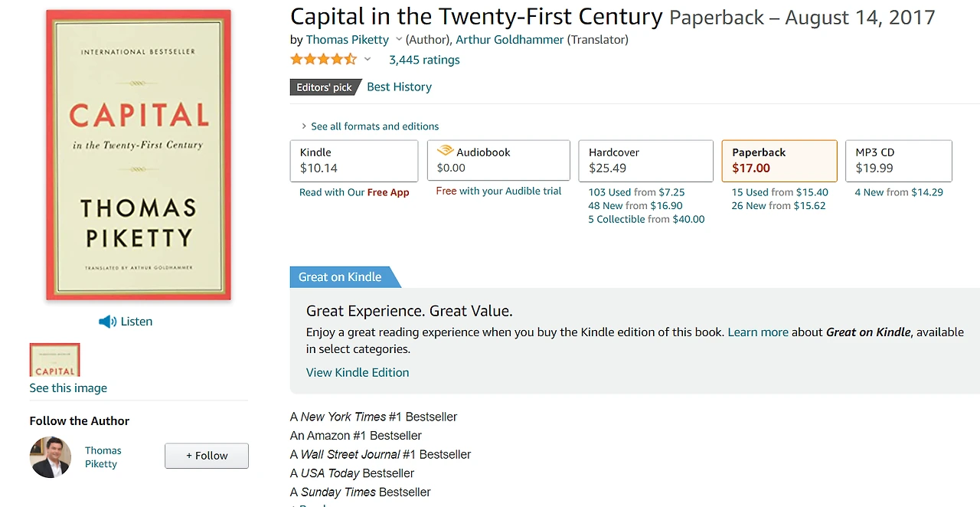Click the Listen speaker icon
Screen dimensions: 980x507
click(x=107, y=322)
